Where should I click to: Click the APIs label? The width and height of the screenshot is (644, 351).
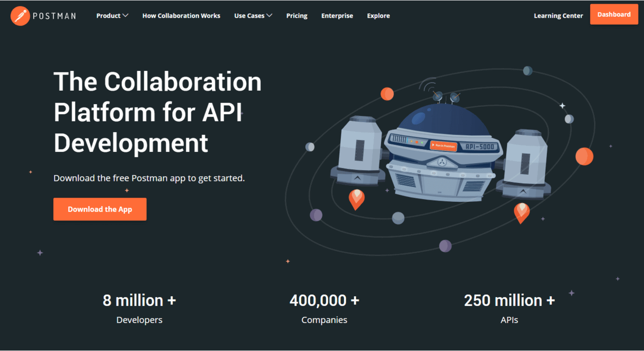click(509, 320)
